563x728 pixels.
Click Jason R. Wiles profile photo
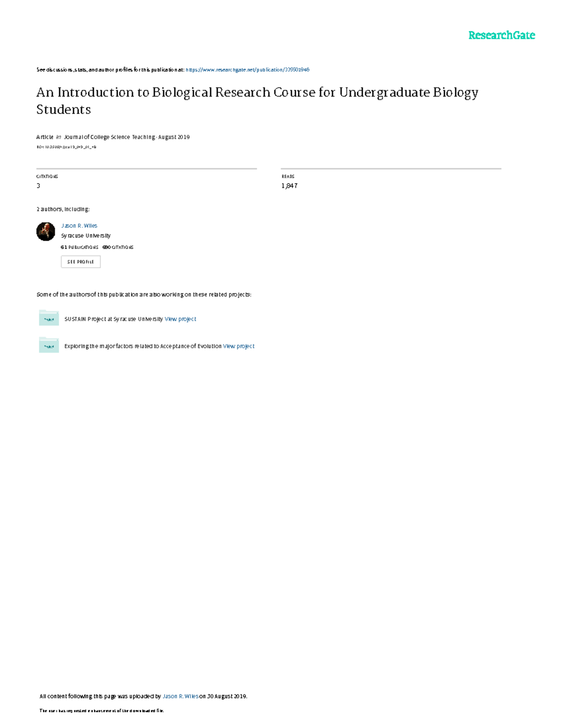click(46, 230)
